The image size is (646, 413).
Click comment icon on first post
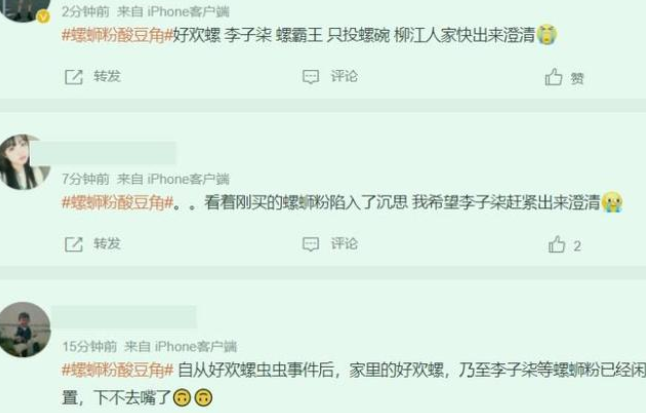coord(311,77)
